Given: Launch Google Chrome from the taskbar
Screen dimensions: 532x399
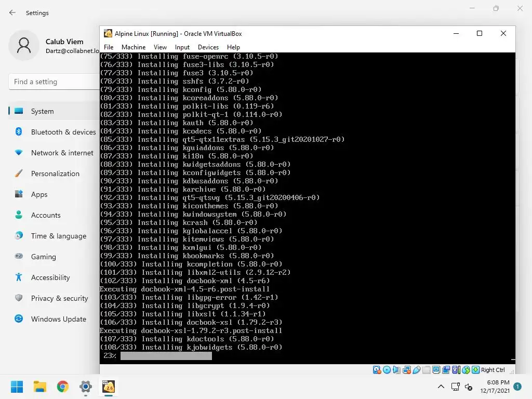Looking at the screenshot, I should (x=63, y=387).
